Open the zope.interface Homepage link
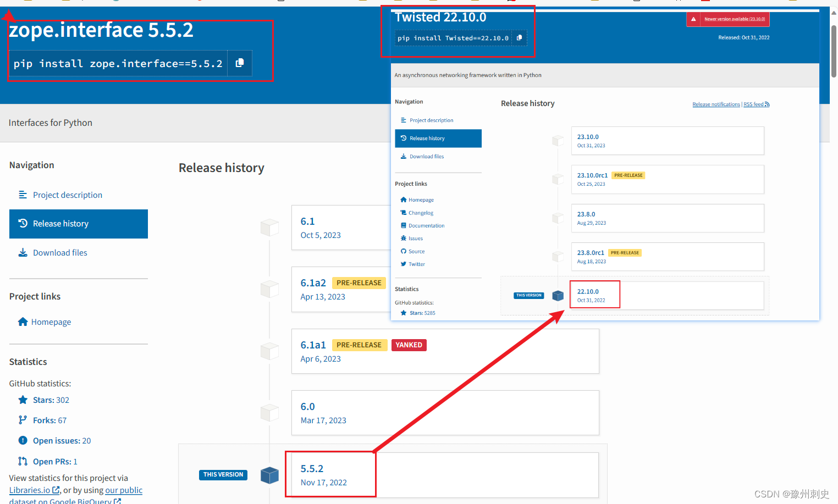Image resolution: width=838 pixels, height=504 pixels. tap(51, 322)
